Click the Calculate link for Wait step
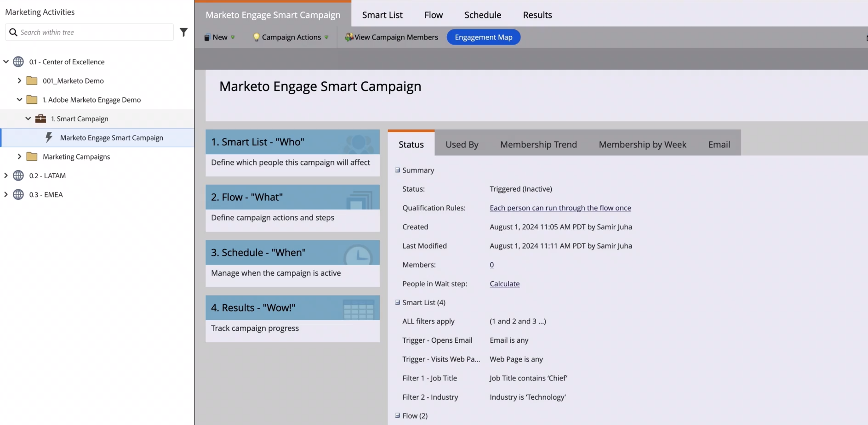This screenshot has height=425, width=868. (x=505, y=283)
